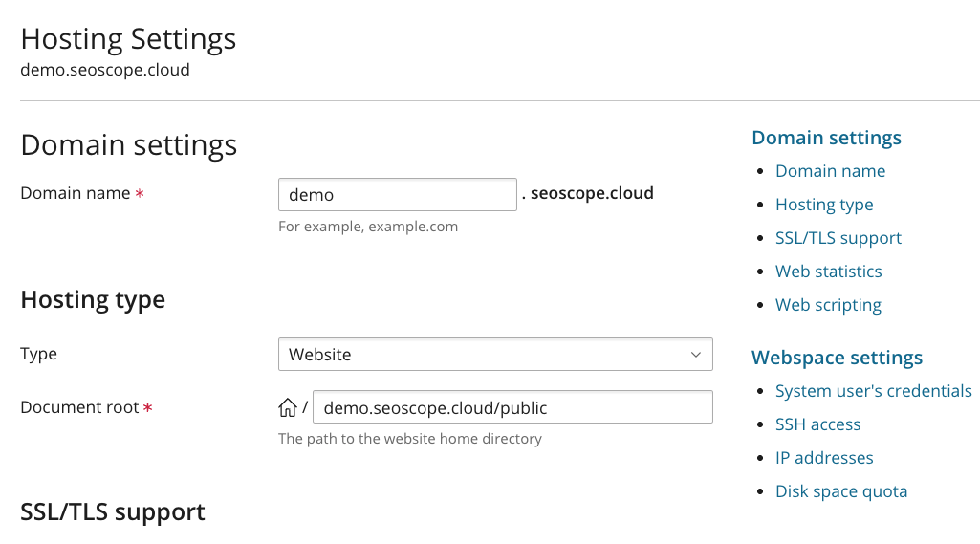
Task: Click the Document root path input field
Action: coord(512,407)
